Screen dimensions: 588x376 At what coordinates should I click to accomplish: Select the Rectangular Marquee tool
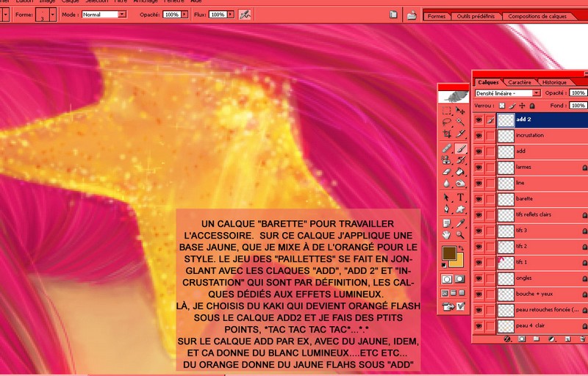point(446,110)
